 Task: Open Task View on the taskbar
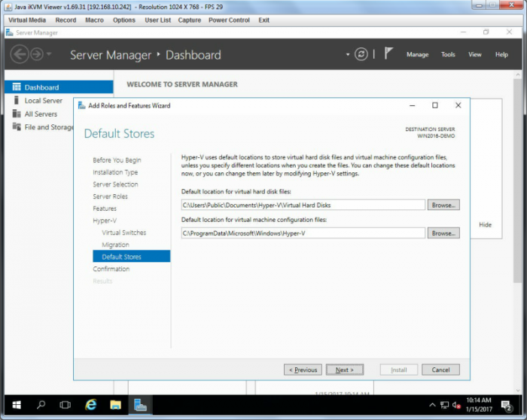(65, 405)
